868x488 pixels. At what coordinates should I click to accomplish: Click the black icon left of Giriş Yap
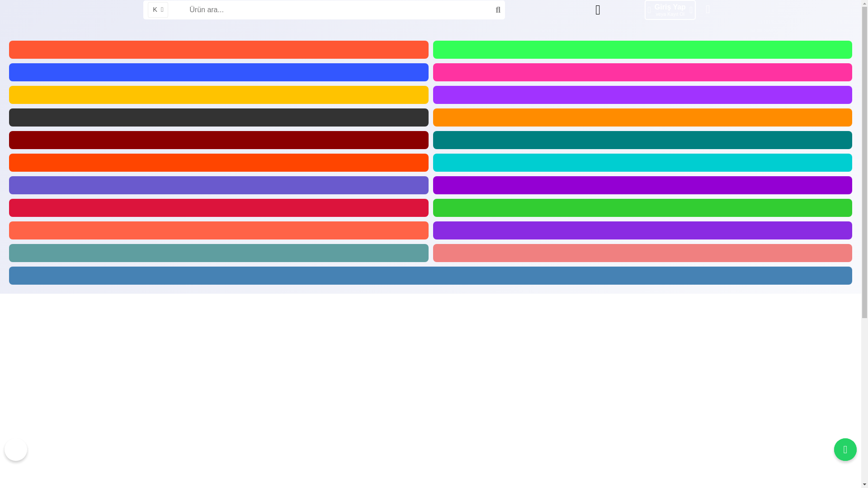point(598,10)
